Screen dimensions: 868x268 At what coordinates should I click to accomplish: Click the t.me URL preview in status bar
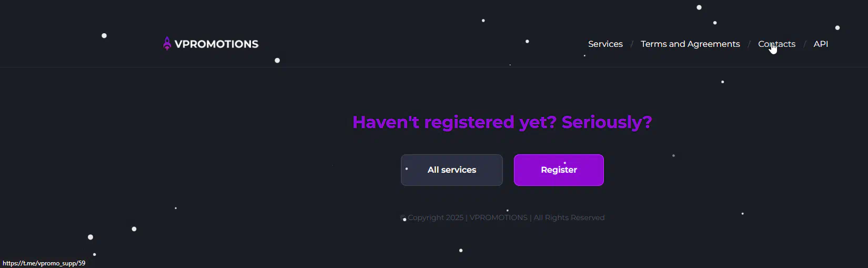[x=44, y=263]
